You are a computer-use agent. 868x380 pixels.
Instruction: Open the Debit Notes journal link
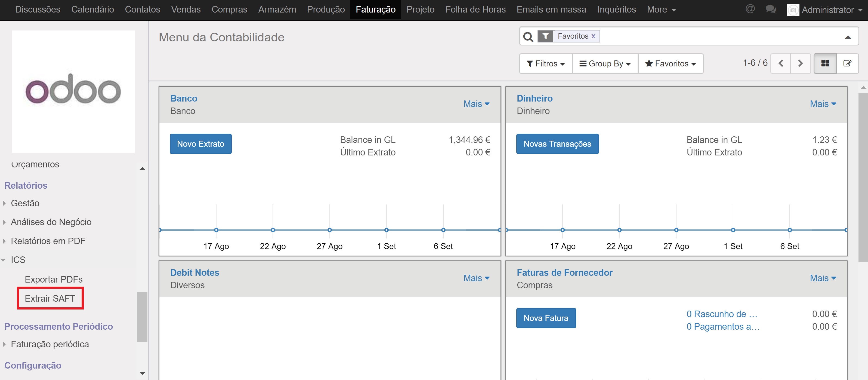(195, 272)
